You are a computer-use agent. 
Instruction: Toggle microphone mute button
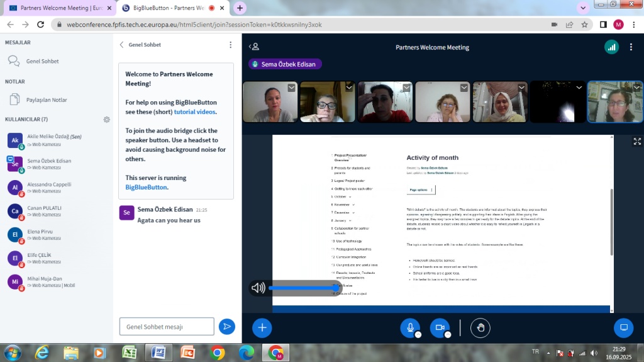click(410, 327)
